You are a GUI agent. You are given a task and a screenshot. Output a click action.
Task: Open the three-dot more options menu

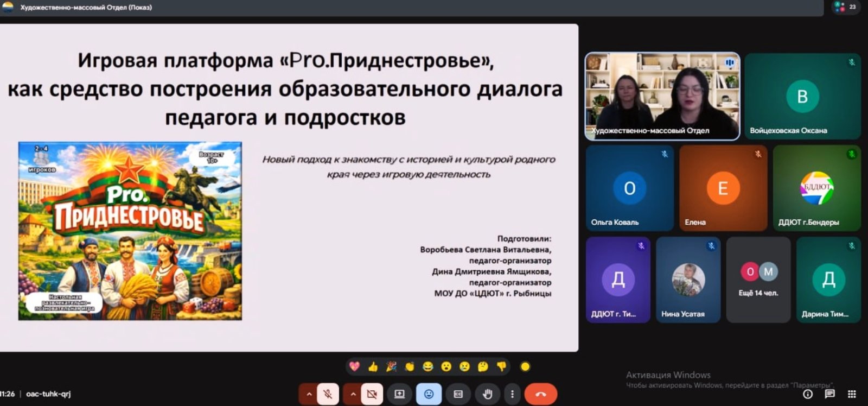point(512,394)
